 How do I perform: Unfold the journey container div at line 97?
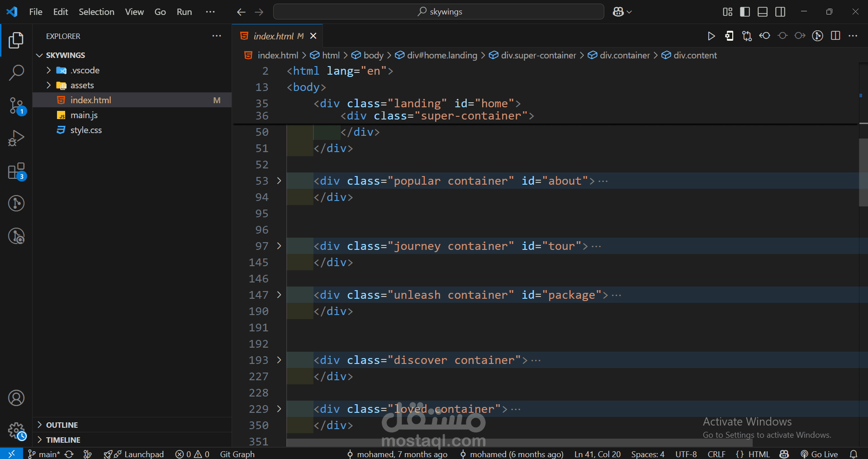279,246
